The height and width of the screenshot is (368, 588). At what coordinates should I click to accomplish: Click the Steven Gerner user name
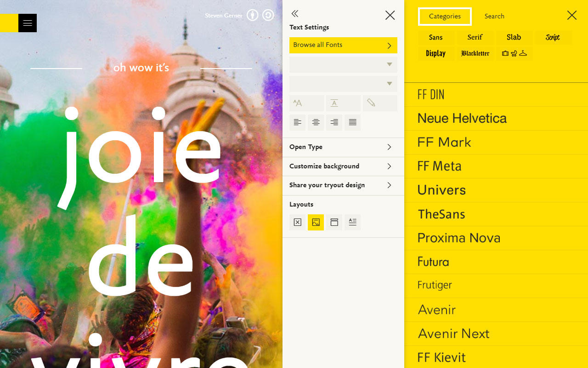[x=224, y=16]
